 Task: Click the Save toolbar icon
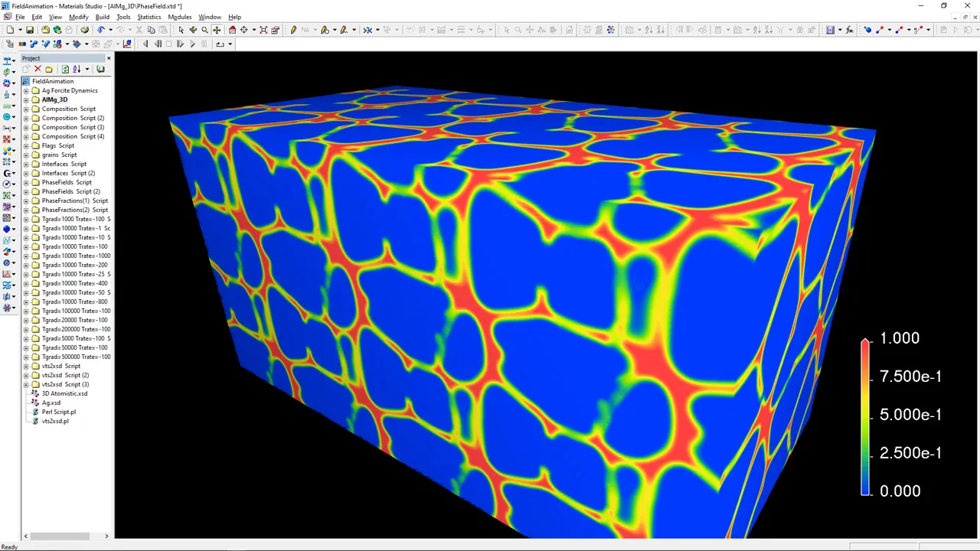[30, 30]
